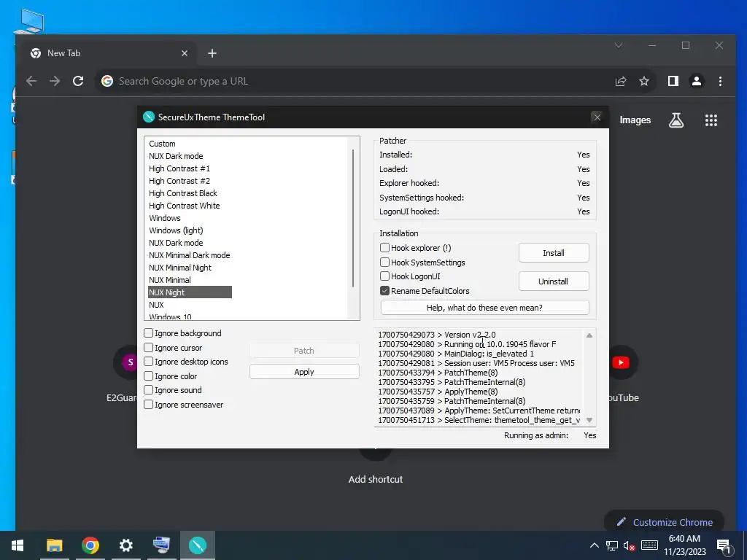Open the notification center icon
Image resolution: width=747 pixels, height=560 pixels.
pos(724,545)
